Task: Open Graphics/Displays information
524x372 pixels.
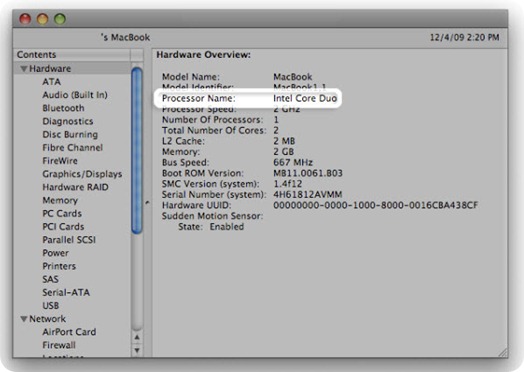Action: (82, 174)
